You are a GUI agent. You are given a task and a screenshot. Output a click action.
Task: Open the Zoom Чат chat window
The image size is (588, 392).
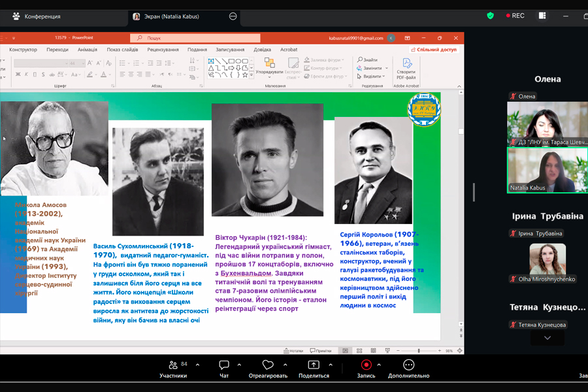tap(224, 365)
